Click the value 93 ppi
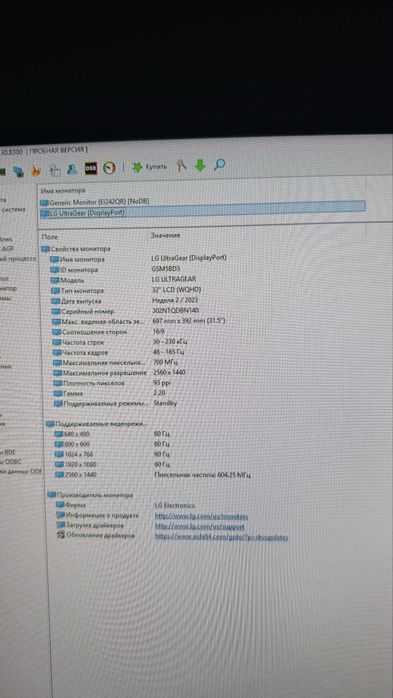Screen dimensions: 393x698 click(x=162, y=383)
